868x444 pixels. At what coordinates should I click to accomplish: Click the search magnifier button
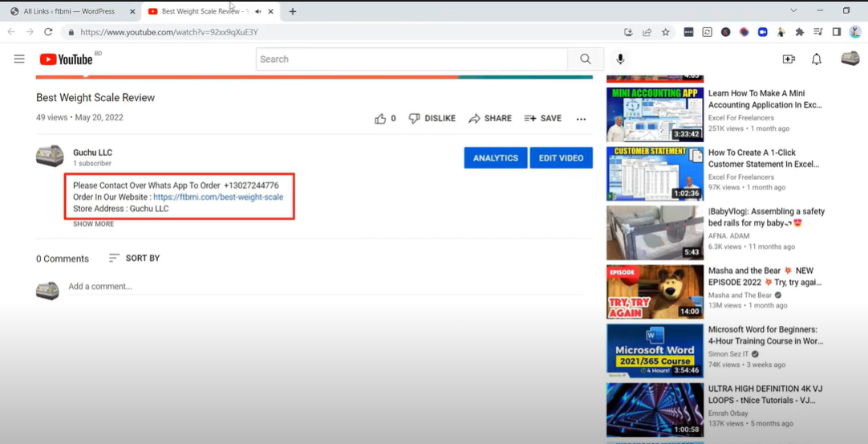click(585, 59)
